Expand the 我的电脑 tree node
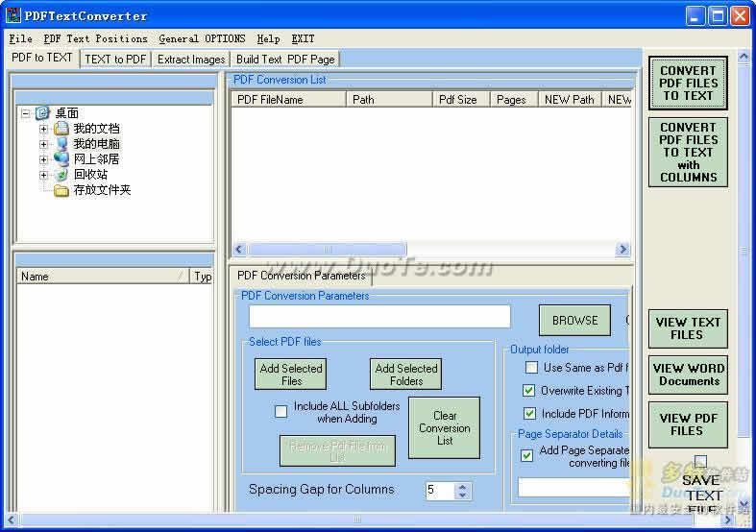 (x=43, y=144)
